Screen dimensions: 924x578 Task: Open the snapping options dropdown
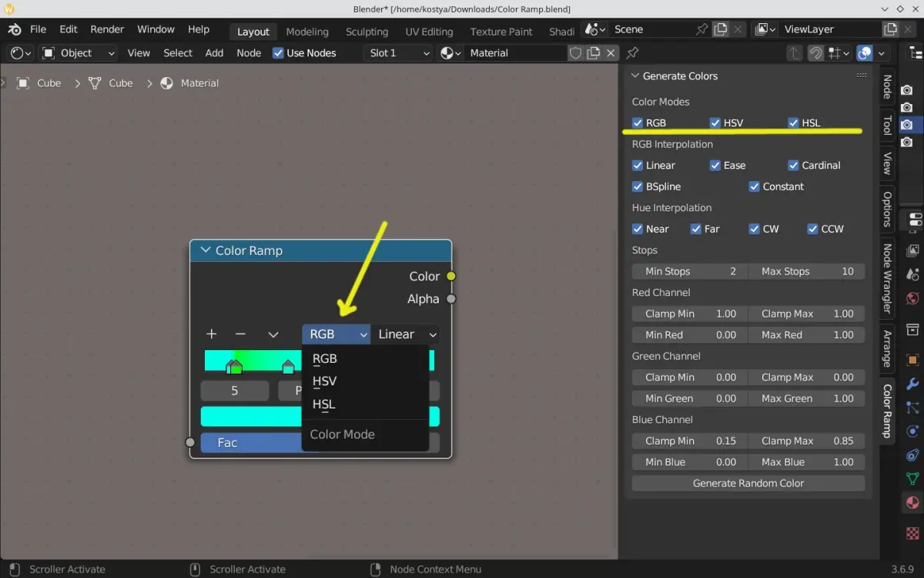coord(840,53)
